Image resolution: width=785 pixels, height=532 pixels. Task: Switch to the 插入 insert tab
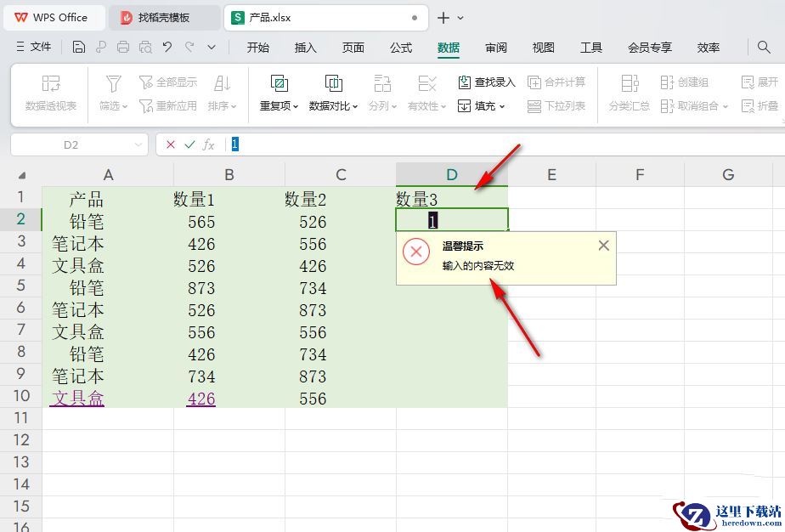(x=305, y=47)
